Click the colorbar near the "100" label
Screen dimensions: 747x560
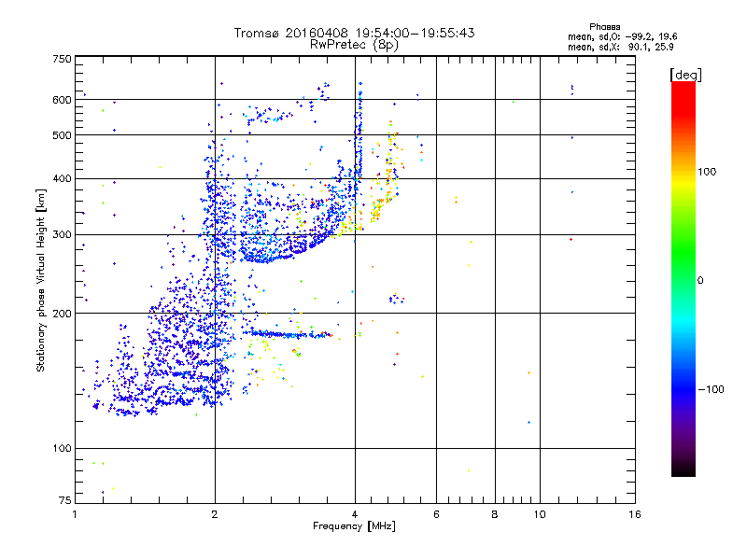(684, 172)
